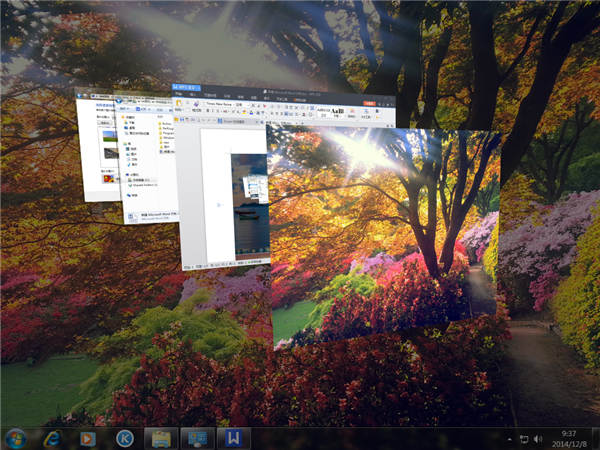The height and width of the screenshot is (450, 600).
Task: Activate the WPS Writer taskbar button
Action: (x=233, y=439)
